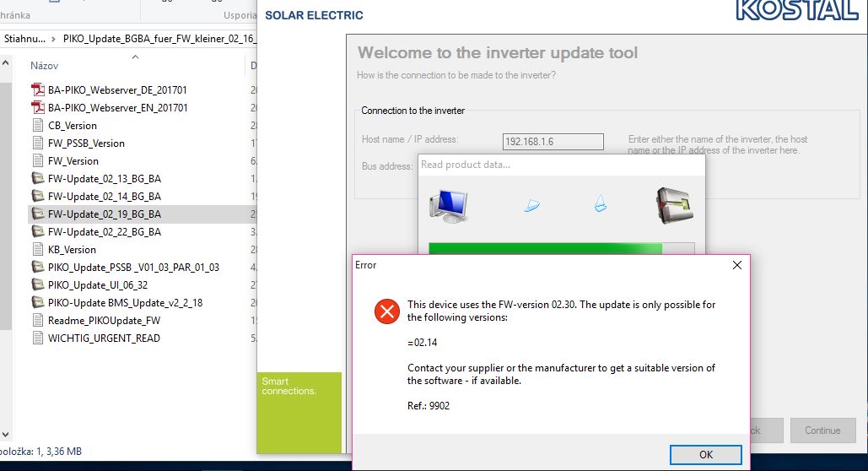Viewport: 868px width, 471px height.
Task: Select FW-Update_02_14_BG_BA file
Action: (105, 196)
